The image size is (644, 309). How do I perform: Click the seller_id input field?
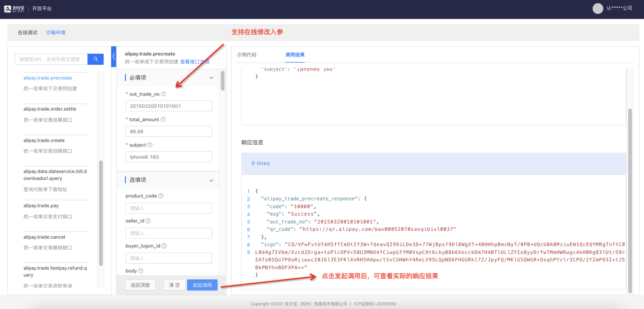pyautogui.click(x=168, y=233)
